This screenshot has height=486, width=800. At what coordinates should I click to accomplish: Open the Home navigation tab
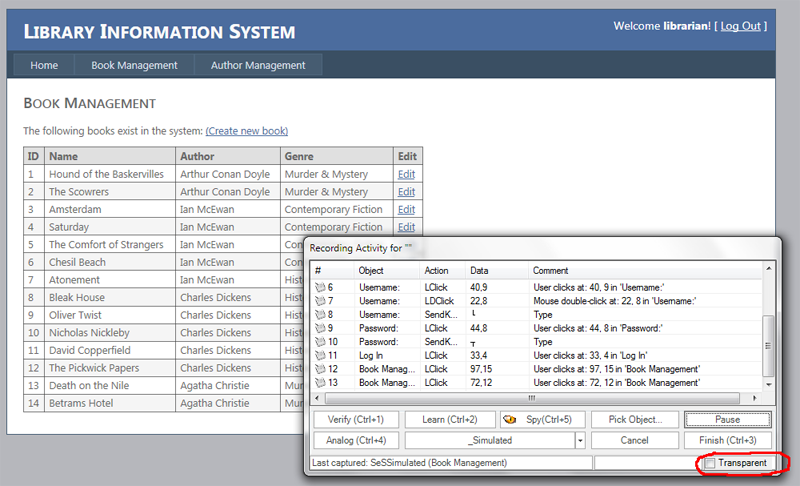coord(44,65)
